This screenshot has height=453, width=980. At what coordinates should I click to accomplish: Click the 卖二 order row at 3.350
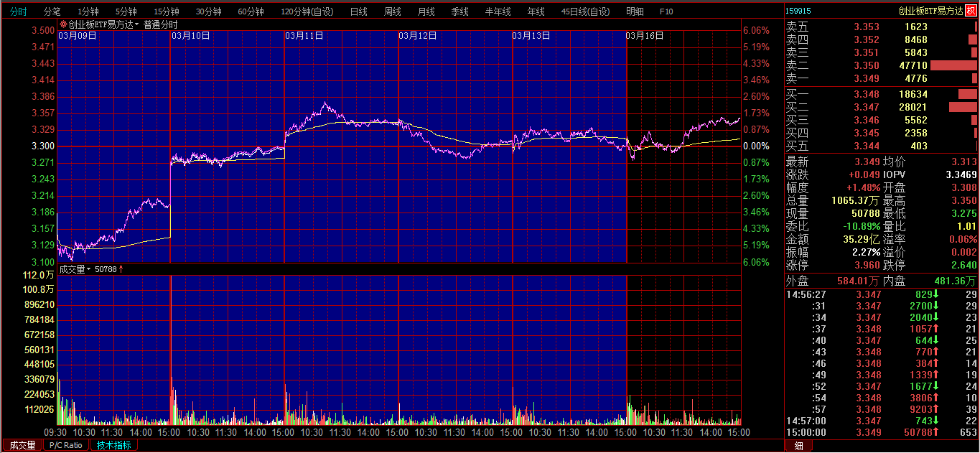click(881, 65)
